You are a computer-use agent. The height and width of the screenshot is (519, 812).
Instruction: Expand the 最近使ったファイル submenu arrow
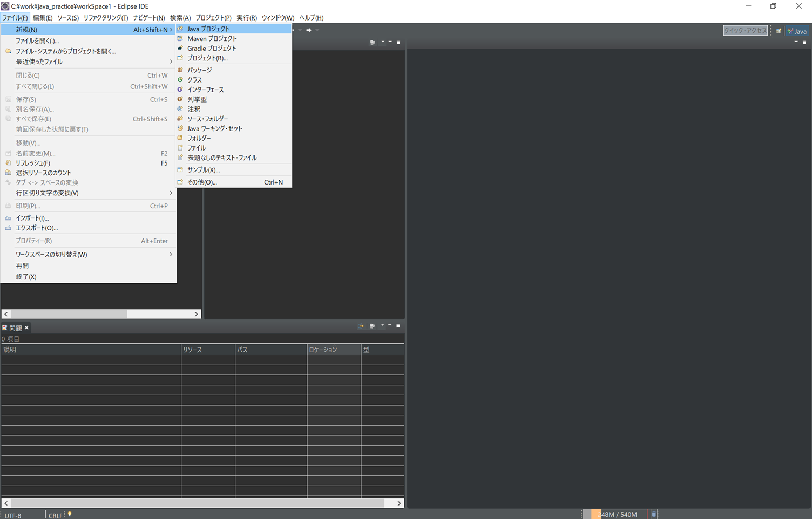[x=171, y=62]
